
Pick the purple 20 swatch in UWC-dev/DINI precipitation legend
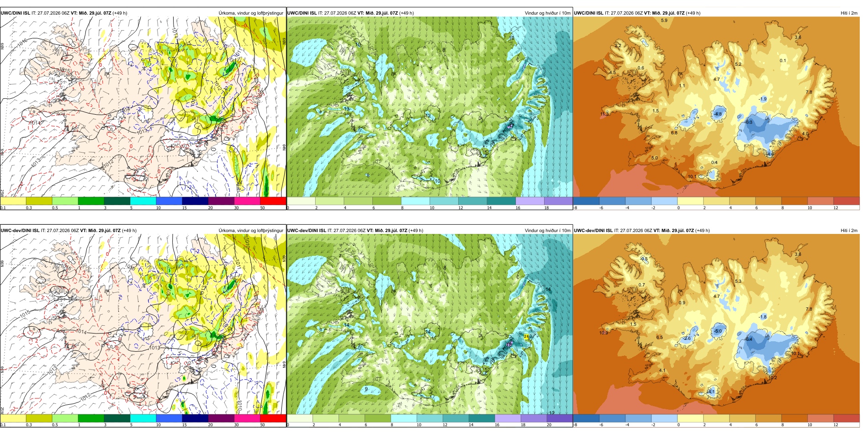pos(221,418)
